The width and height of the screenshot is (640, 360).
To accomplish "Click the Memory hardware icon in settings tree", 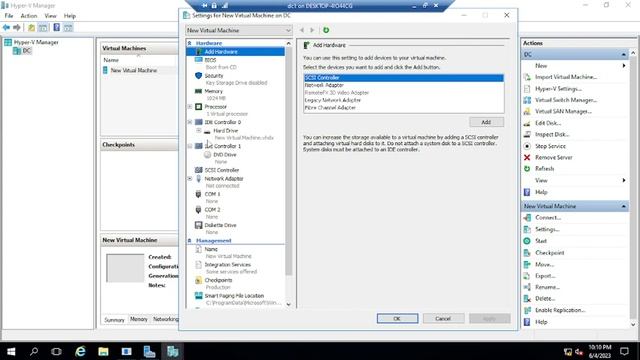I will click(x=198, y=91).
